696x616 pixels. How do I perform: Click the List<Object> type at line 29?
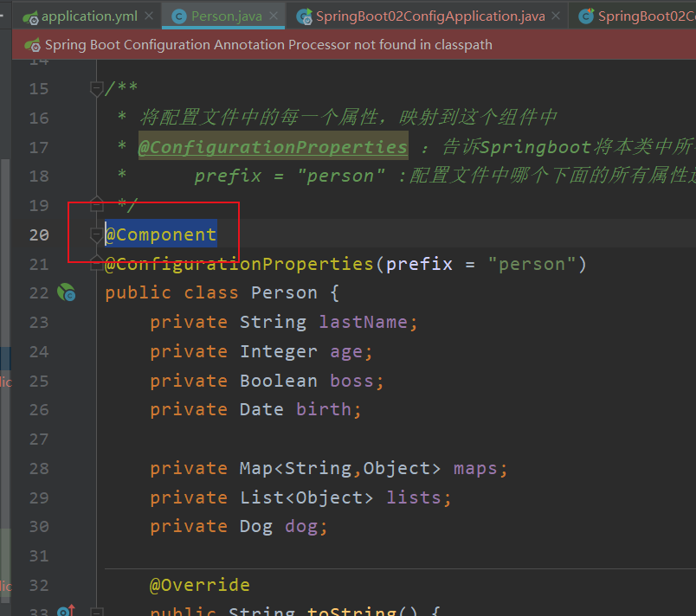pos(306,497)
